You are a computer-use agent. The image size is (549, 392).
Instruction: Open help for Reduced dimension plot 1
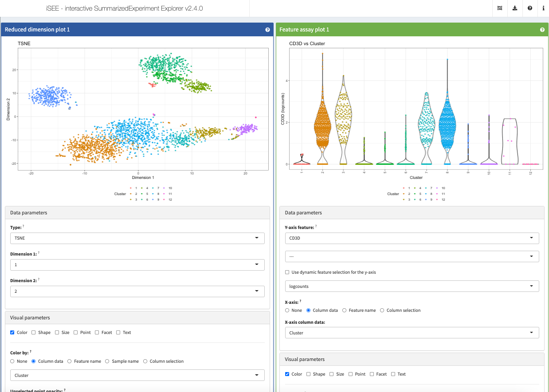[x=267, y=30]
